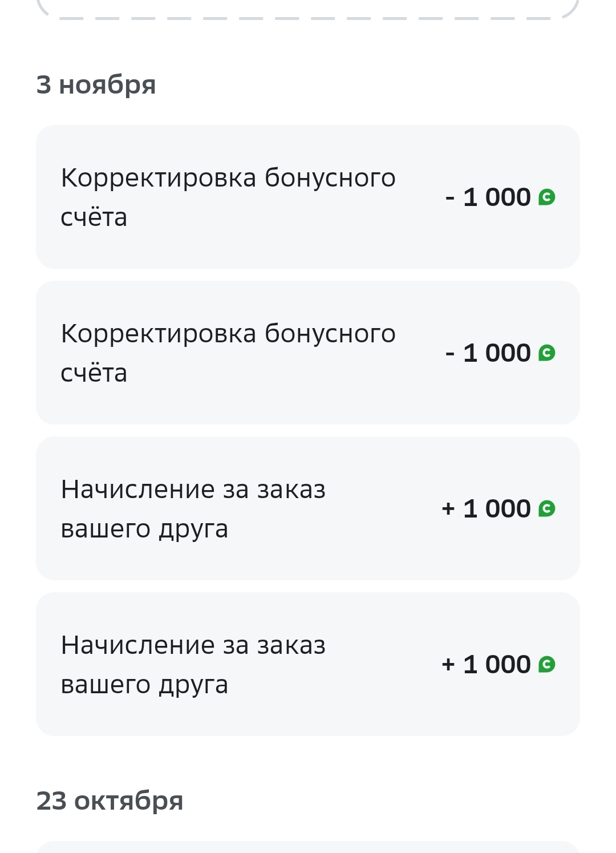Open the partially visible card under '23 октября'
The height and width of the screenshot is (853, 616).
[x=308, y=847]
